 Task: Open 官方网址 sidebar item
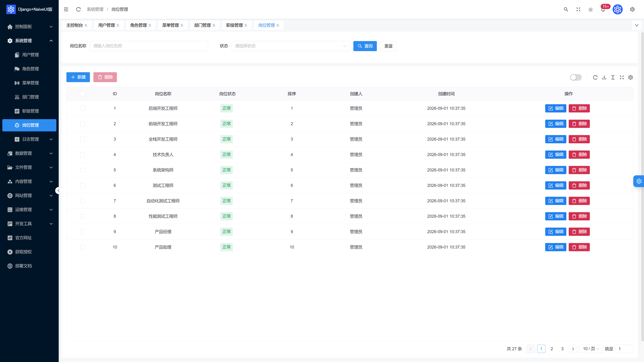pos(29,238)
